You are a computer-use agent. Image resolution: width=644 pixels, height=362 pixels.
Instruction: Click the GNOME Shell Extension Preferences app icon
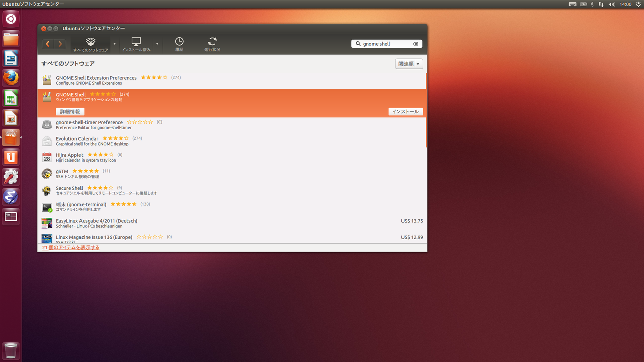click(47, 80)
